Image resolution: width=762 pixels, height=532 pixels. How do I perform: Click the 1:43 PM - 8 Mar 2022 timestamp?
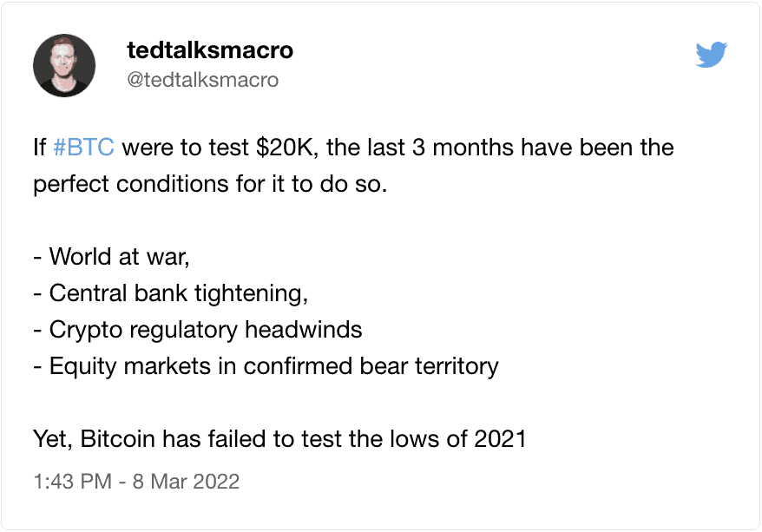(136, 482)
